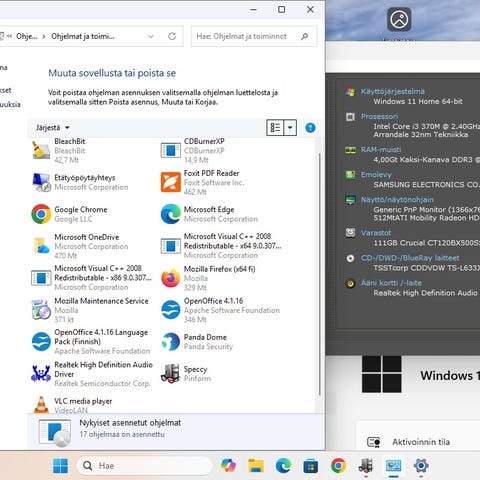Click the Hae: Ohjelmat ja toiminnot field
The height and width of the screenshot is (480, 480).
(254, 36)
